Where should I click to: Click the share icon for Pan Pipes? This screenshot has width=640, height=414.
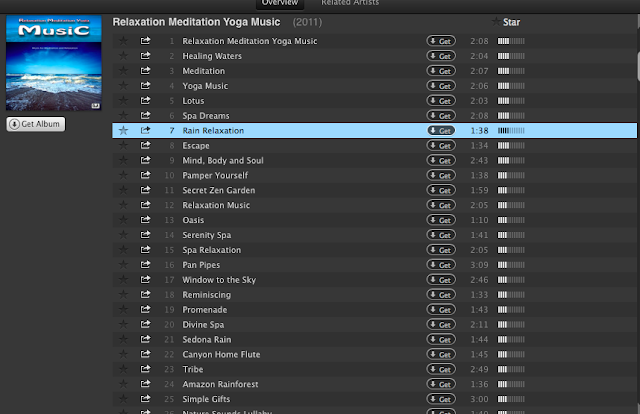click(146, 265)
